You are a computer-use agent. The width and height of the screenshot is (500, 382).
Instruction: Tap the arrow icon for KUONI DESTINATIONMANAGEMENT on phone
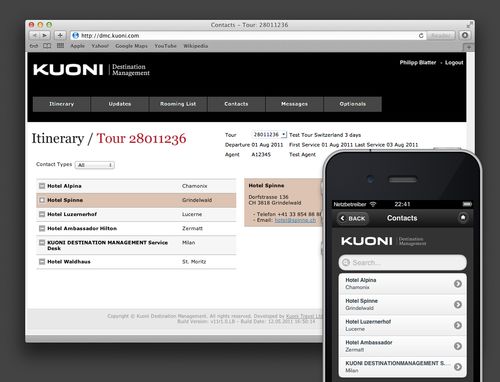(x=458, y=367)
